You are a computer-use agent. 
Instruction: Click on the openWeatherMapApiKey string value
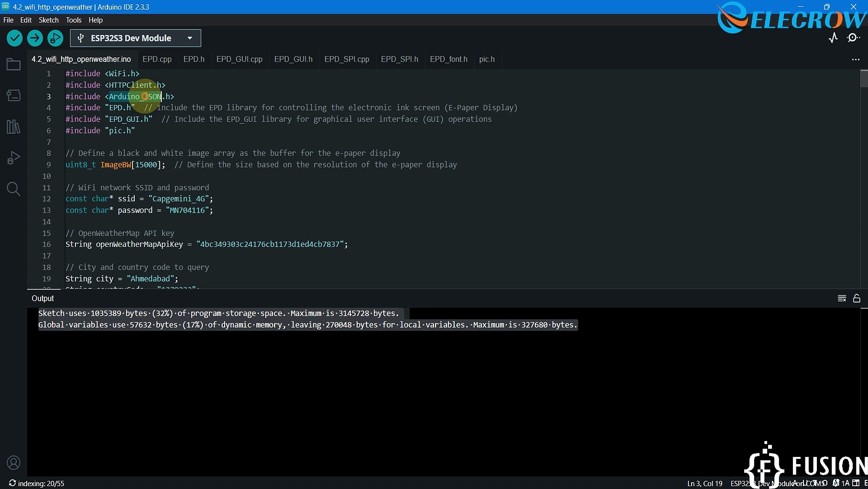click(270, 244)
